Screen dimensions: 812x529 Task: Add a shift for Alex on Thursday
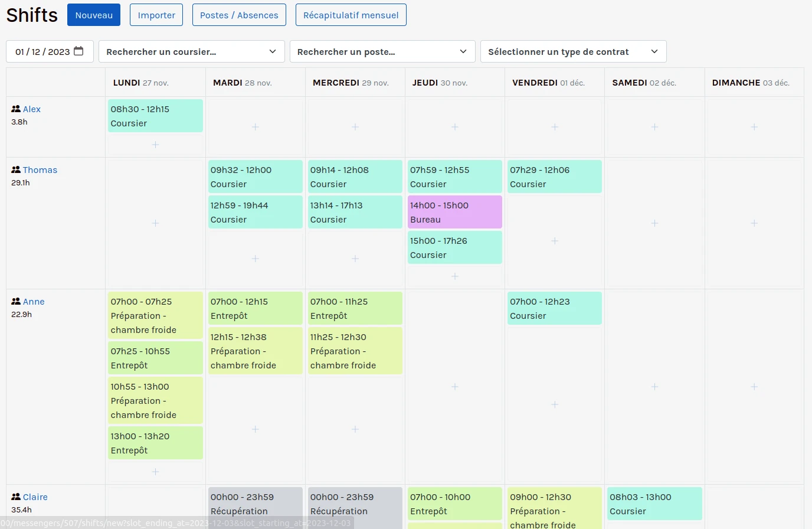click(x=455, y=127)
